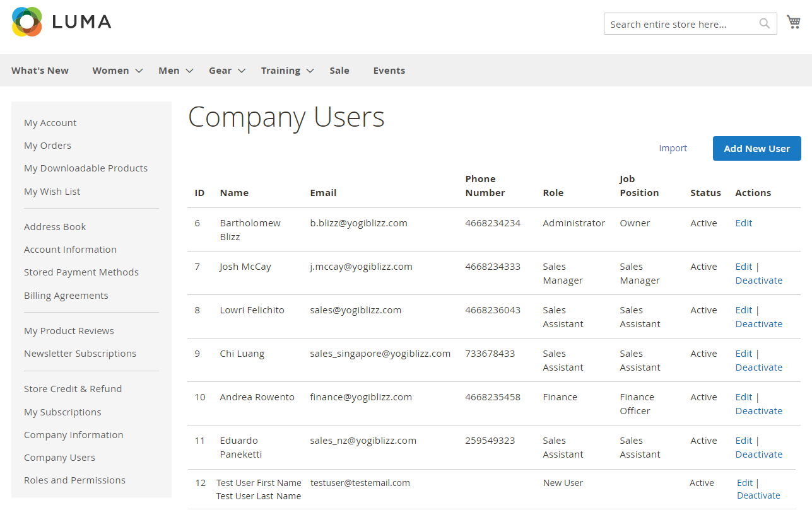Click the search magnifier icon
Image resolution: width=812 pixels, height=515 pixels.
click(x=765, y=24)
